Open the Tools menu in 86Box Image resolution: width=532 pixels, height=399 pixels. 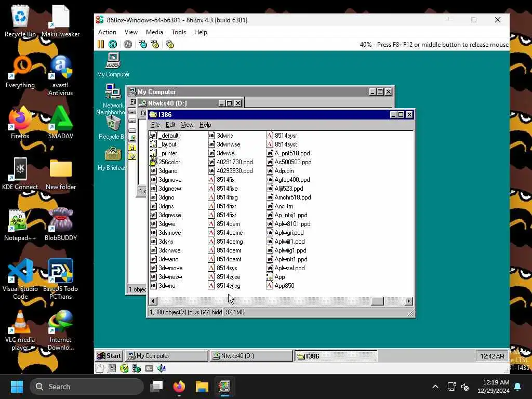click(x=179, y=32)
